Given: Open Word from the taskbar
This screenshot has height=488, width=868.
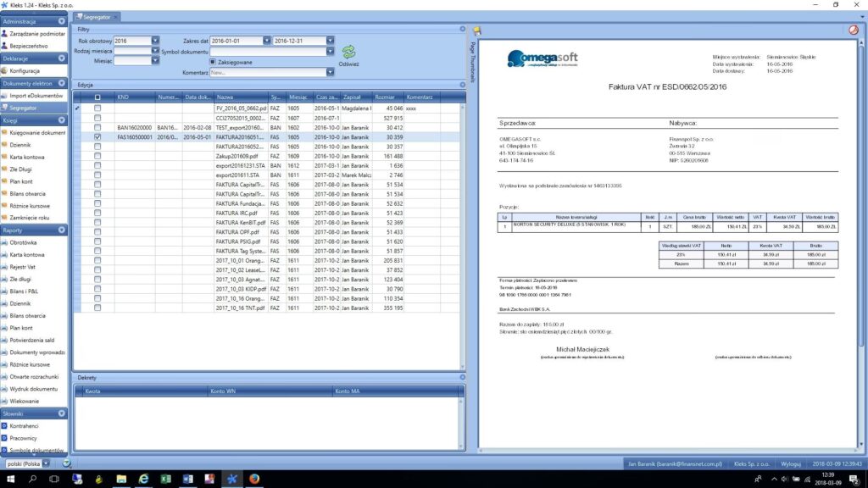Looking at the screenshot, I should pyautogui.click(x=187, y=479).
